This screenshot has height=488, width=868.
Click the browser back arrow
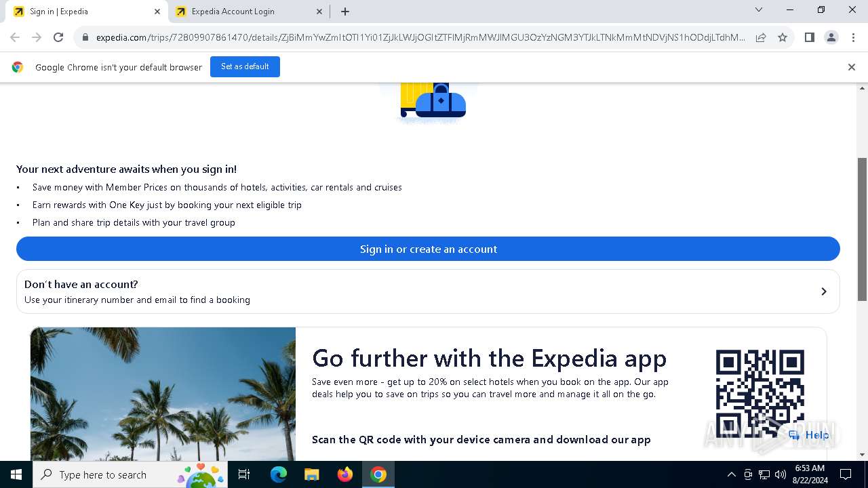(15, 37)
